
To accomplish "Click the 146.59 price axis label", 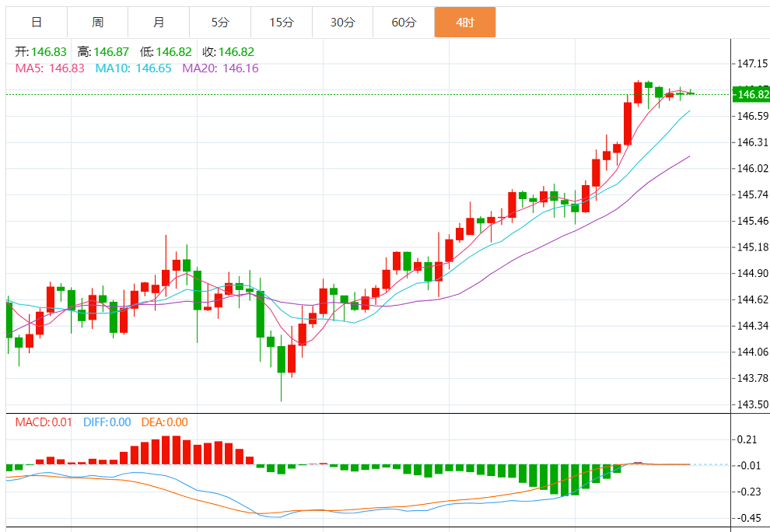I will pos(752,116).
